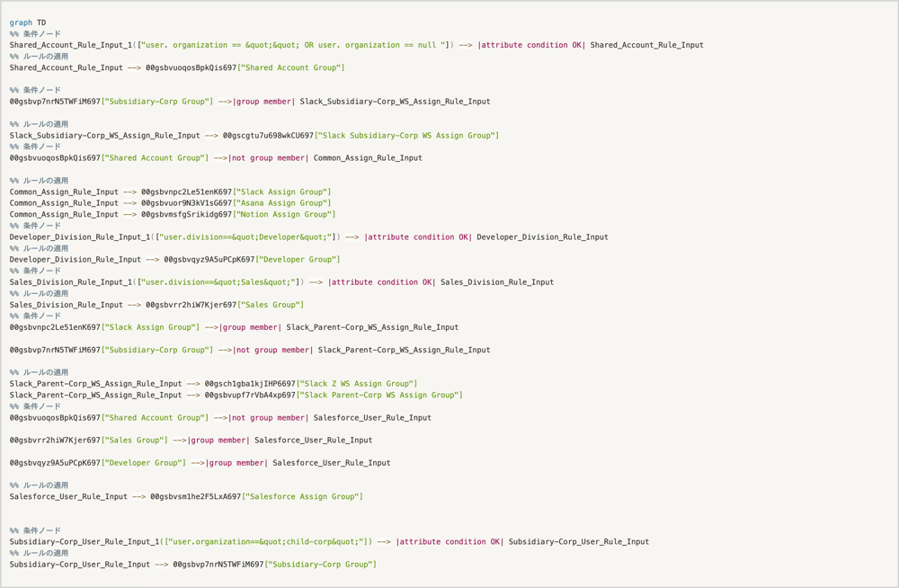Click the "TD" direction token after graph
Viewport: 899px width, 588px height.
pyautogui.click(x=41, y=23)
